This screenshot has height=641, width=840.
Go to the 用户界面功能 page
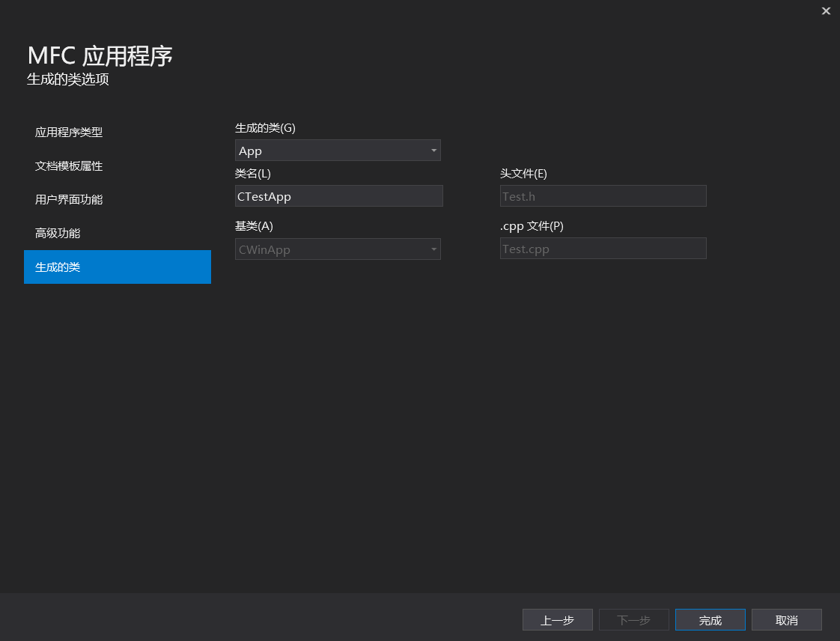(x=69, y=199)
